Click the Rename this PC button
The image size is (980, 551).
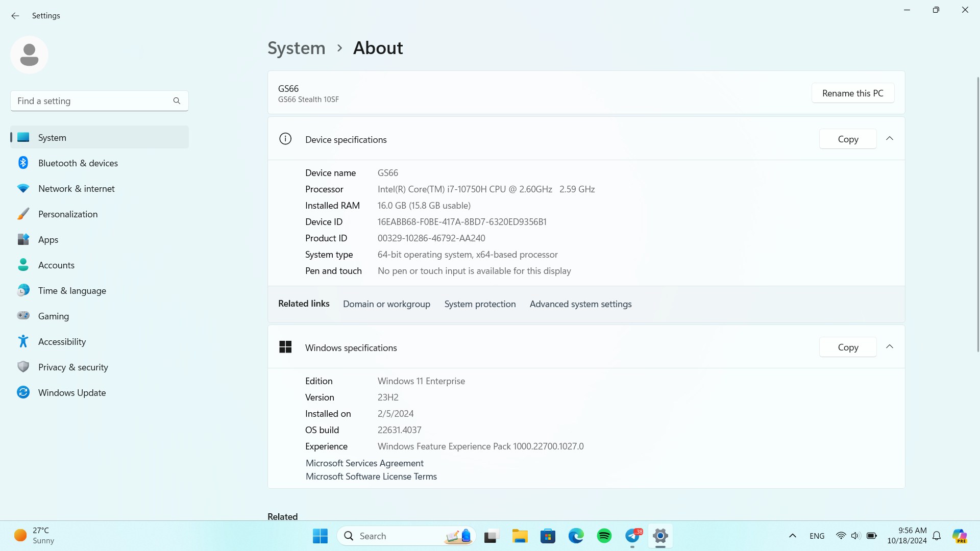click(852, 93)
